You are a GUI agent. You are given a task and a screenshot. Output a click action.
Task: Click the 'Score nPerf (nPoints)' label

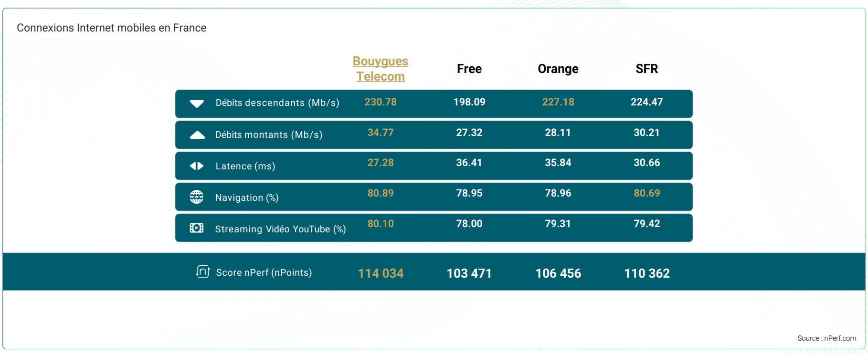[264, 272]
